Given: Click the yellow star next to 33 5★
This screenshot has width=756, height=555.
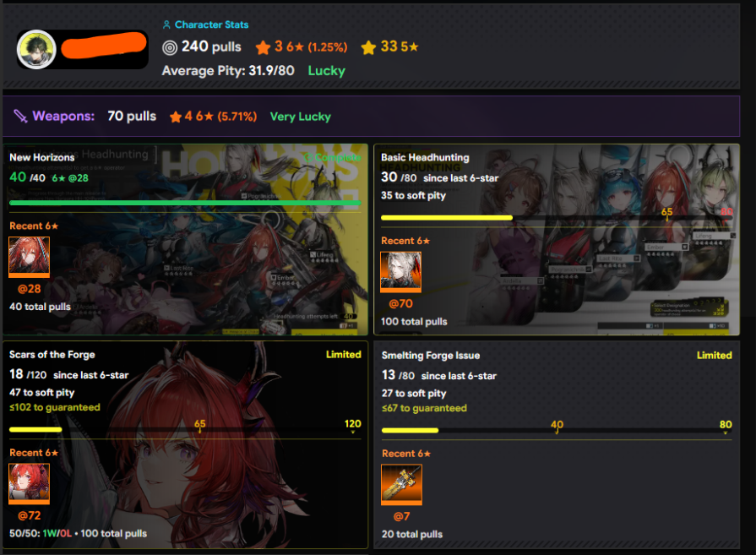Looking at the screenshot, I should tap(368, 47).
